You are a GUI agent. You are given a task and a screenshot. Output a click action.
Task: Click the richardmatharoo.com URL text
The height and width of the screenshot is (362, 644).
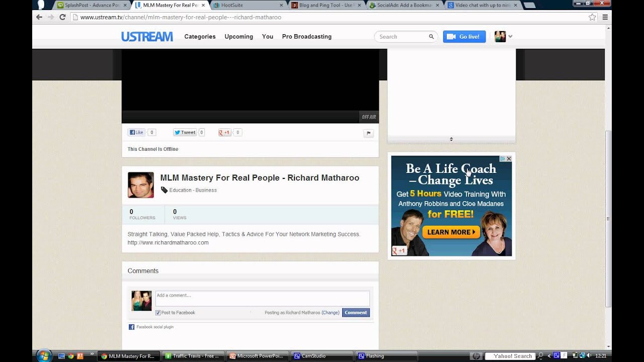pos(168,242)
